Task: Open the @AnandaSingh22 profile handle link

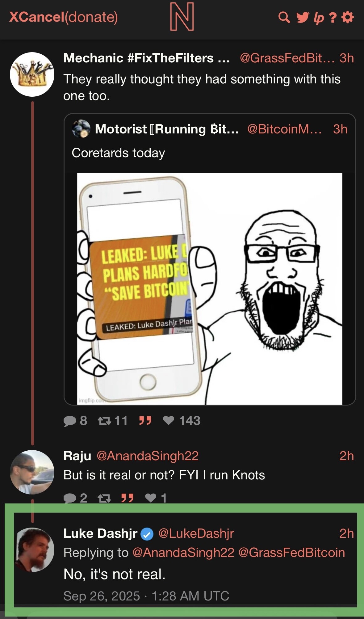Action: [147, 456]
